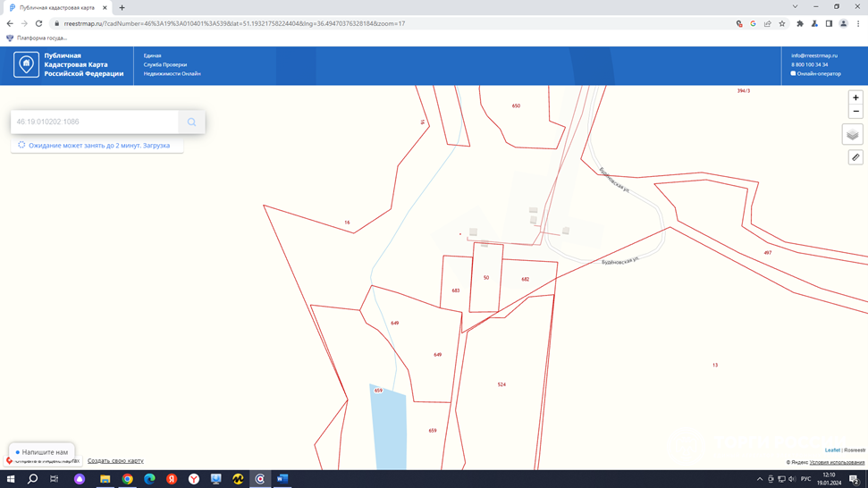
Task: Click the magnifier search button
Action: [191, 122]
